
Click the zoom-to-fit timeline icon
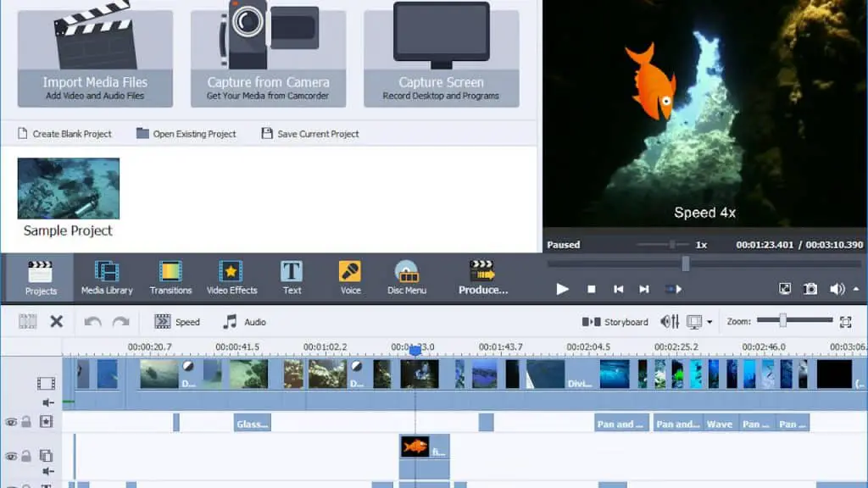(845, 321)
